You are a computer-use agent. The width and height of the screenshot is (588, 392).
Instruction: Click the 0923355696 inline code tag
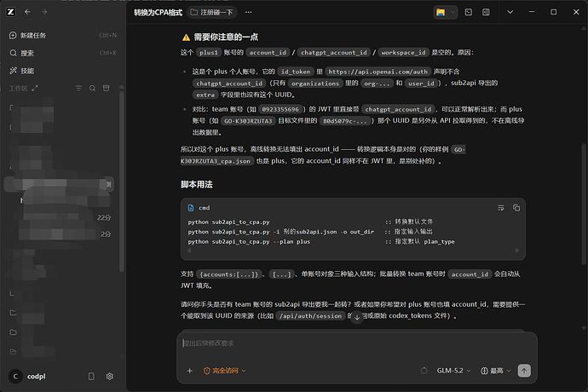[x=280, y=110]
